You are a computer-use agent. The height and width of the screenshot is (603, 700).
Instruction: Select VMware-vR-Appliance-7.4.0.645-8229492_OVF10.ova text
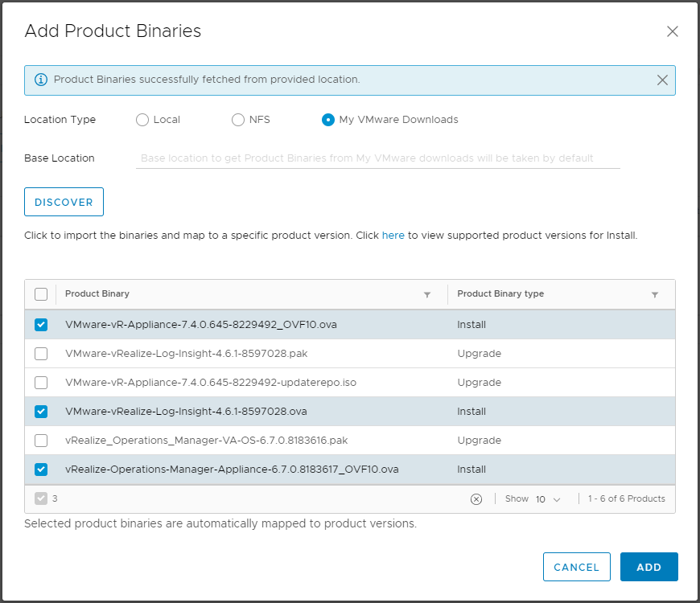tap(201, 325)
